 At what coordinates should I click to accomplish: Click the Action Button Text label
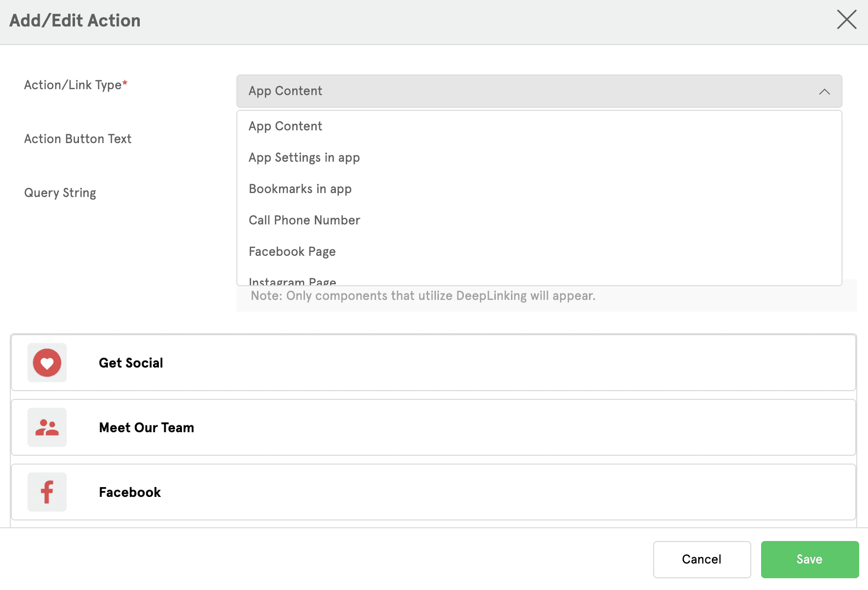[77, 139]
